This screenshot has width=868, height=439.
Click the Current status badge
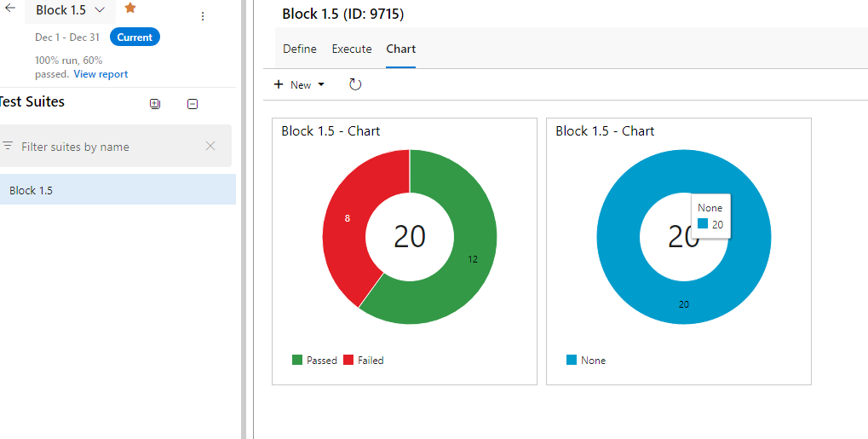[x=135, y=38]
